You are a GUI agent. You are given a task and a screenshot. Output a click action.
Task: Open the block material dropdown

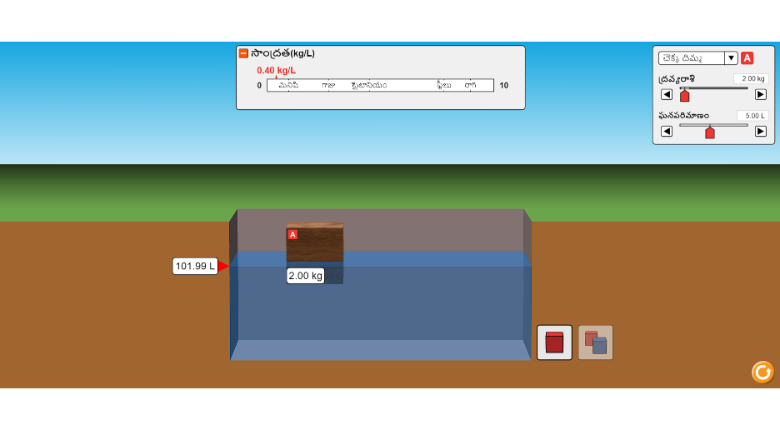(691, 58)
